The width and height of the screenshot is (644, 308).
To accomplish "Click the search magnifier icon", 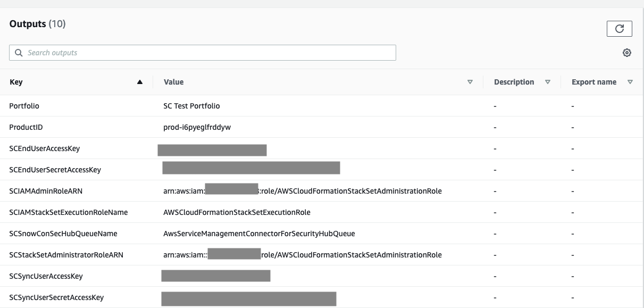I will click(19, 52).
